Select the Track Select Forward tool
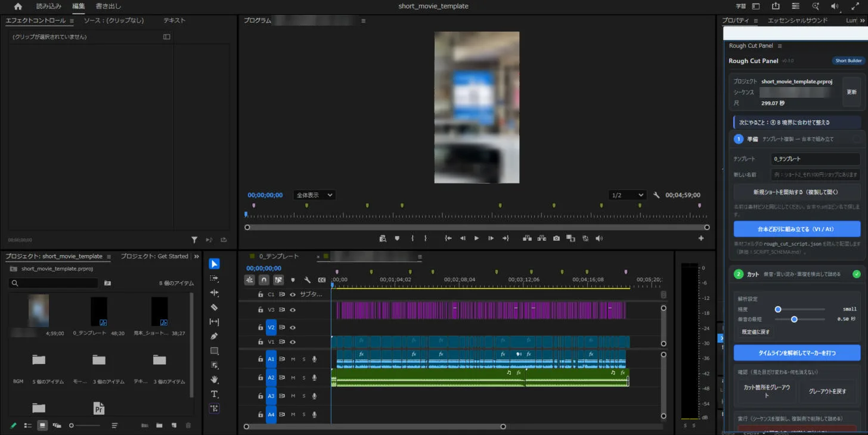The height and width of the screenshot is (435, 868). pos(215,278)
